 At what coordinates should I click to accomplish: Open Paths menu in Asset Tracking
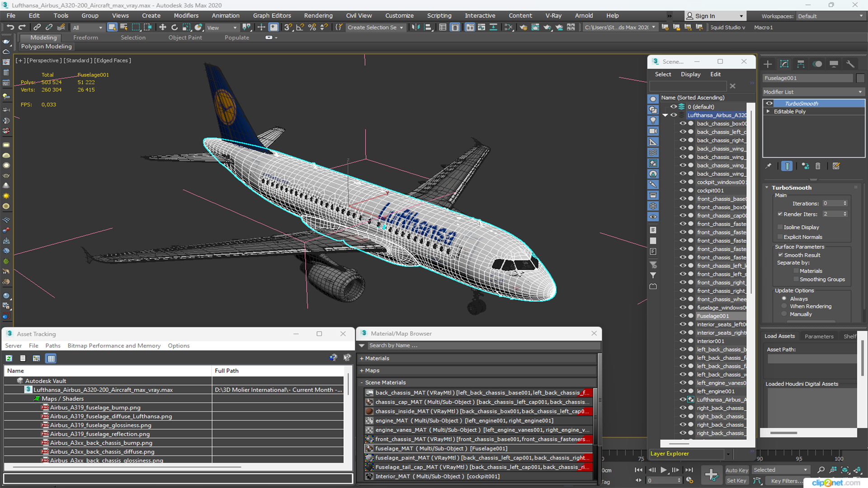coord(53,346)
